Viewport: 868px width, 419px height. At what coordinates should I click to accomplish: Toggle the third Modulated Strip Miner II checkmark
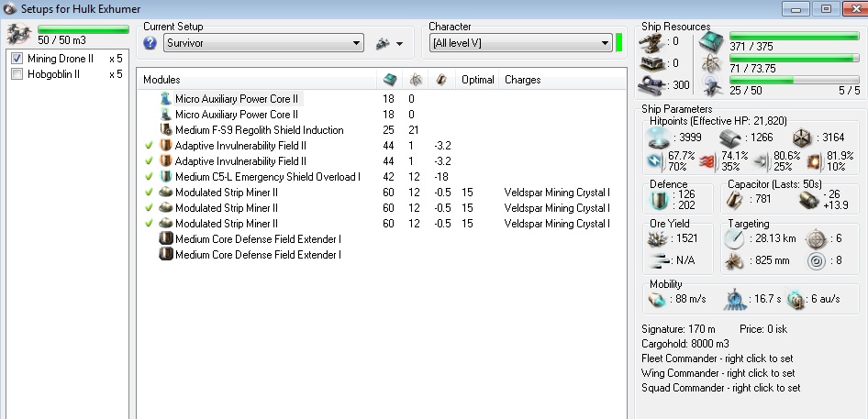[149, 223]
